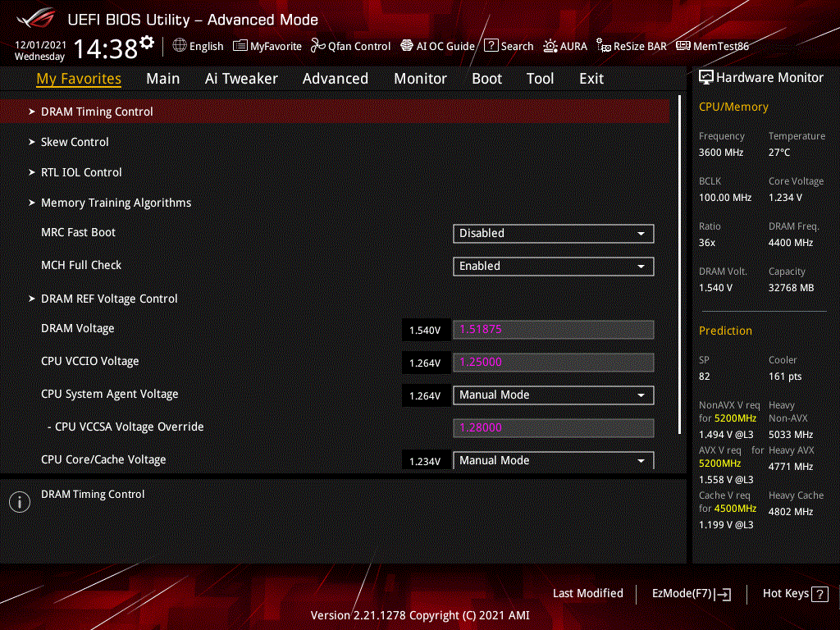The width and height of the screenshot is (840, 630).
Task: Click the info icon beside description
Action: pyautogui.click(x=20, y=502)
